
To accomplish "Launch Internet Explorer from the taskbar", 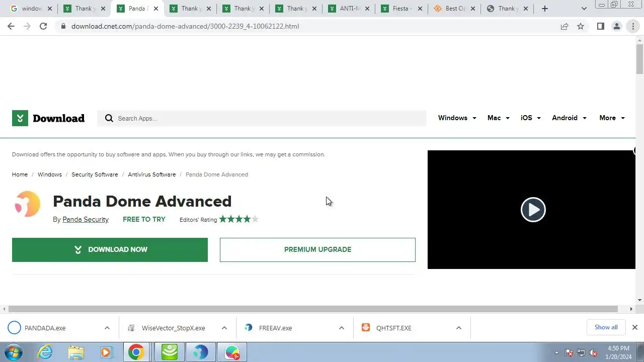I will 45,352.
